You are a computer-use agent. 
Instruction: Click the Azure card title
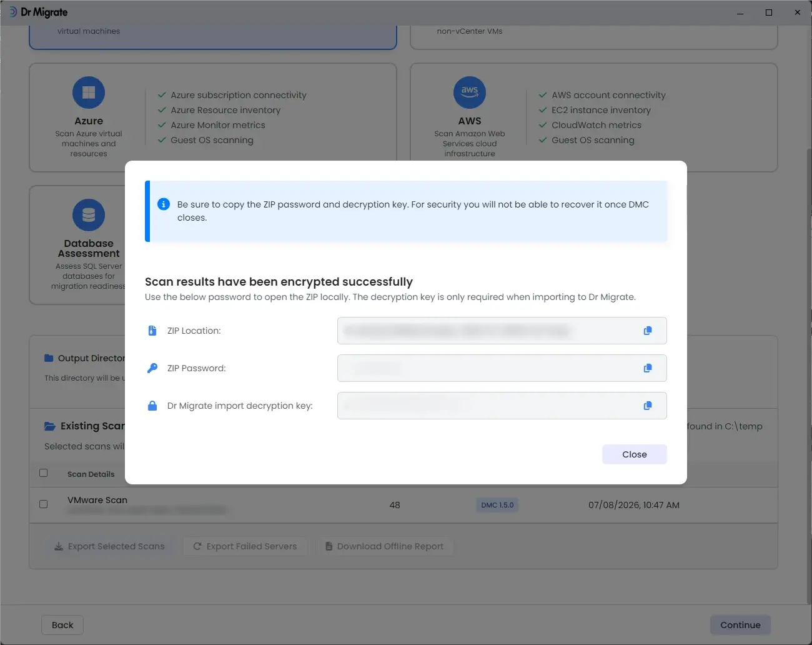click(x=89, y=121)
